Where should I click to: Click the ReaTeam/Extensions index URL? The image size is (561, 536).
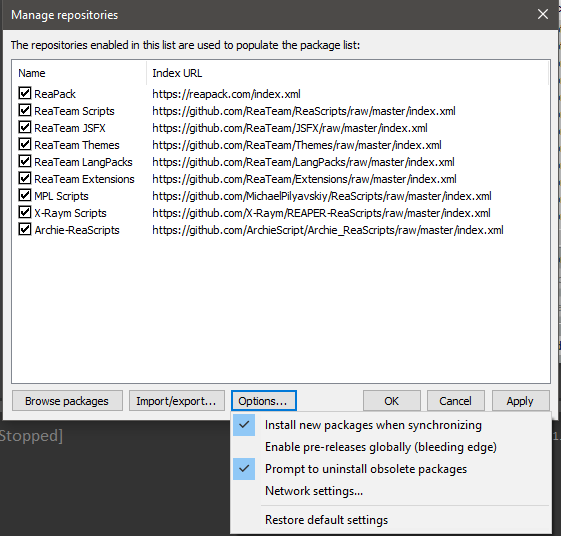tap(304, 179)
